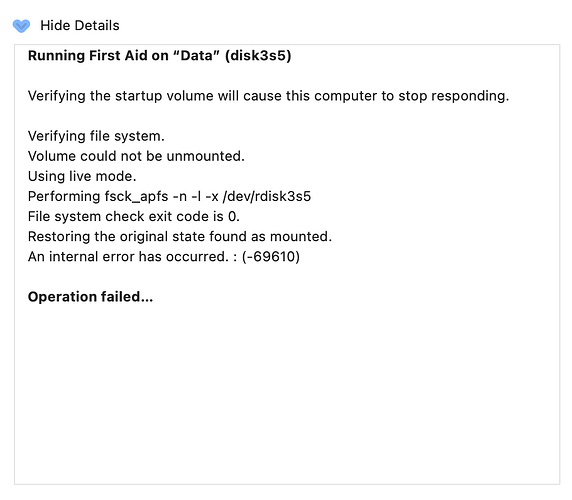Select the Verifying file system line
The width and height of the screenshot is (572, 500).
[96, 136]
